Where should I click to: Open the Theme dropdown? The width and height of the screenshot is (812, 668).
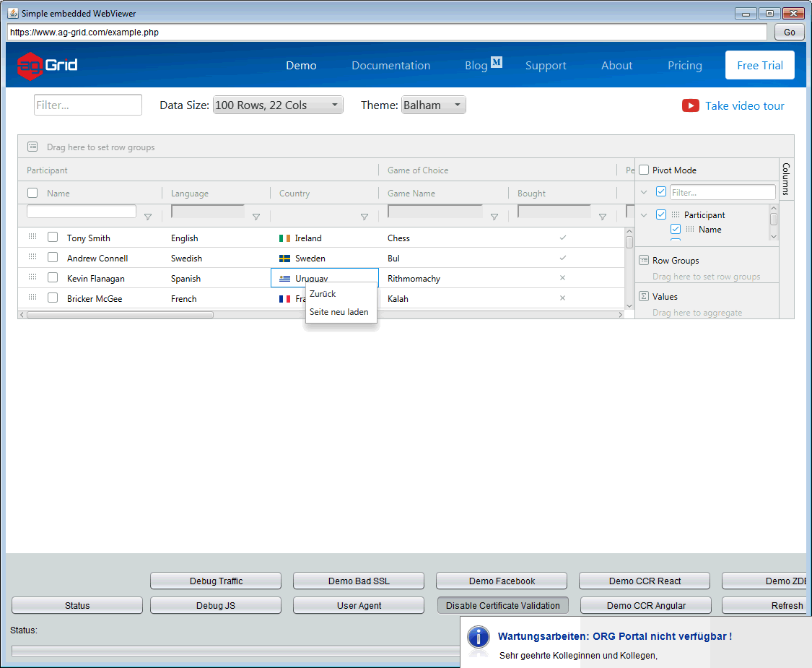(x=434, y=105)
